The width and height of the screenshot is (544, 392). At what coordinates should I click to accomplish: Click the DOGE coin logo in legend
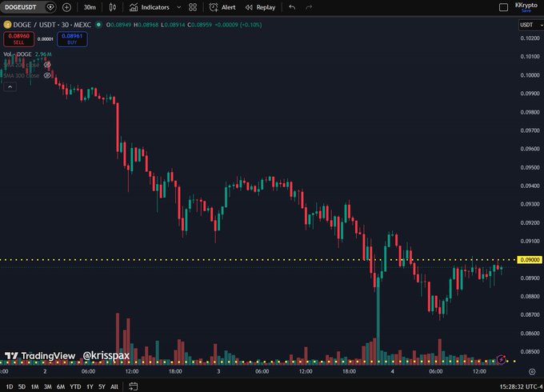click(x=7, y=25)
